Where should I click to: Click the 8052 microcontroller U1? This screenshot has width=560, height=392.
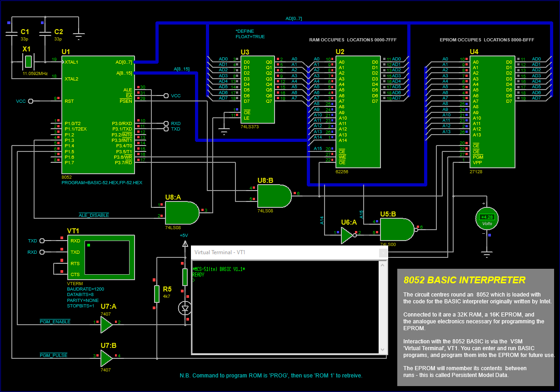click(x=99, y=115)
